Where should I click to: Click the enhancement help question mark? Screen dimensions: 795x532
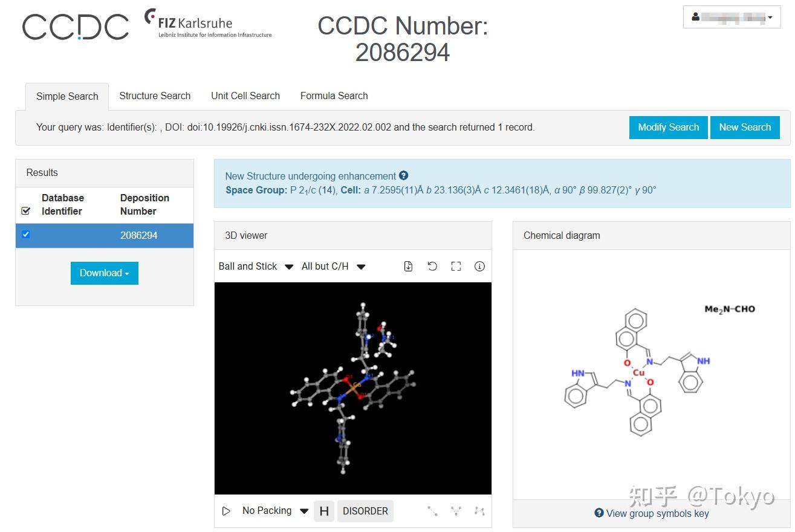[x=404, y=176]
